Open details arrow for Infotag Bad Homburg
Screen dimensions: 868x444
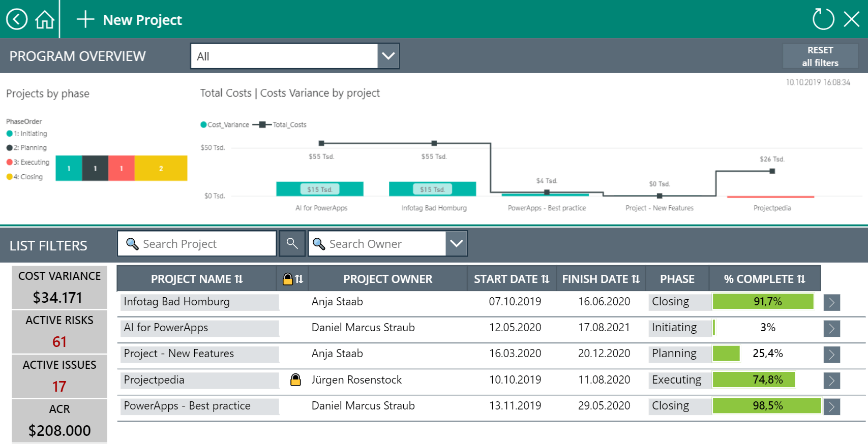[832, 303]
